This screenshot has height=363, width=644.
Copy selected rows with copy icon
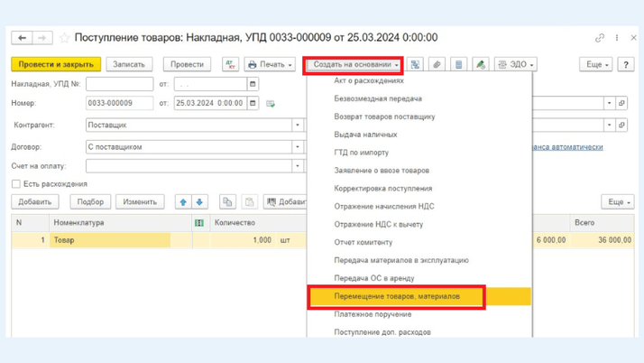[227, 202]
